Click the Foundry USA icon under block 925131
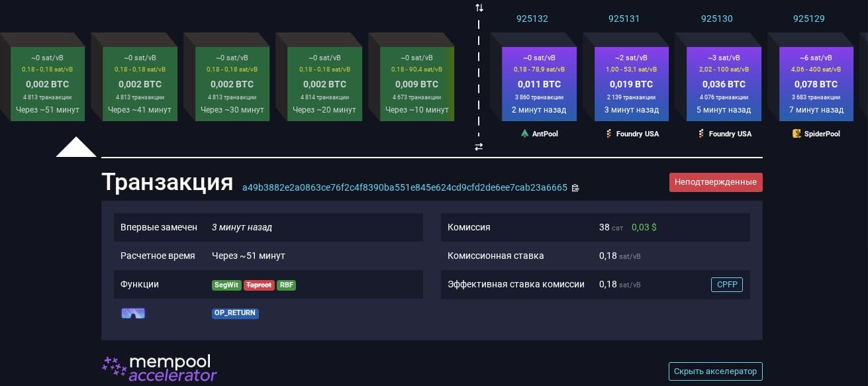The width and height of the screenshot is (868, 386). (x=608, y=134)
